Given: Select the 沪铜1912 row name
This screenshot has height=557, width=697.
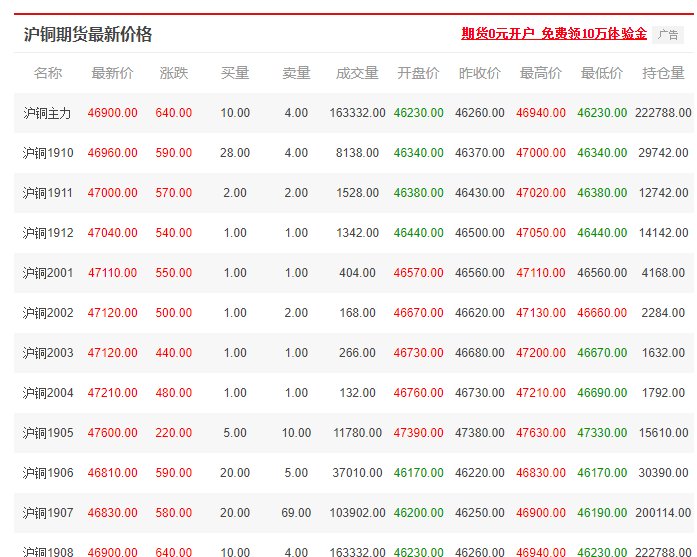Looking at the screenshot, I should [x=48, y=233].
